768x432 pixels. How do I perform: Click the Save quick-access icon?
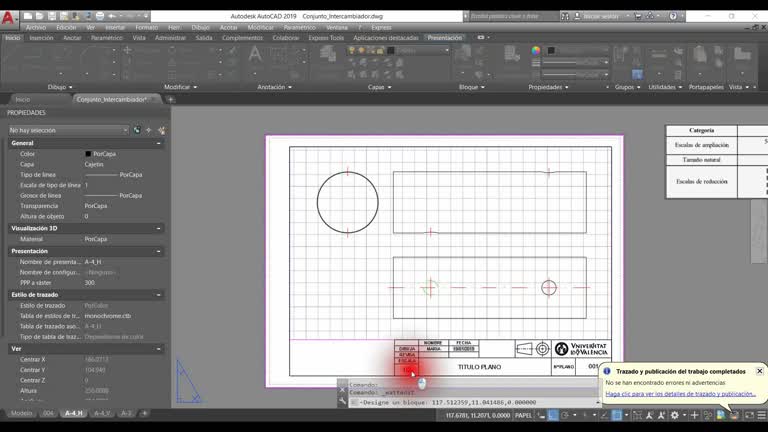(52, 16)
